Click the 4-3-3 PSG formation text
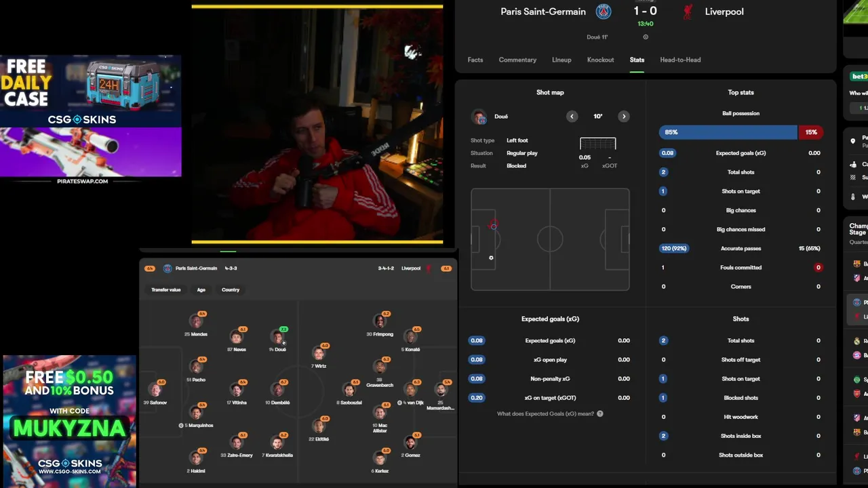The image size is (868, 488). (x=231, y=268)
